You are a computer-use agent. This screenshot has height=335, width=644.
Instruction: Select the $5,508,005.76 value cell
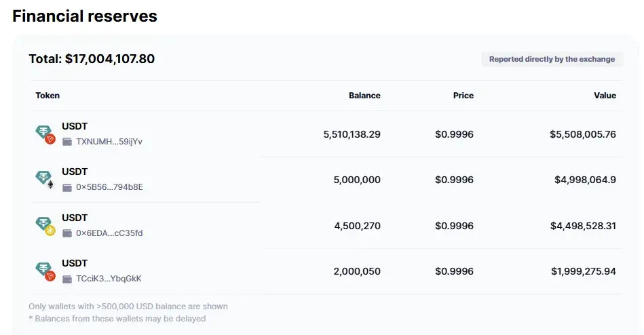[x=583, y=134]
